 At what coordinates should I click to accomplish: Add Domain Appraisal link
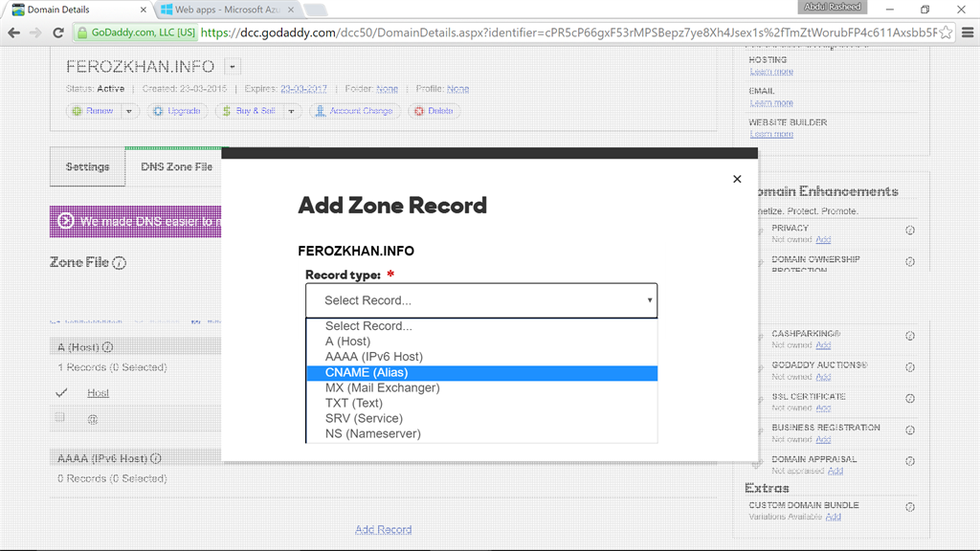(835, 471)
